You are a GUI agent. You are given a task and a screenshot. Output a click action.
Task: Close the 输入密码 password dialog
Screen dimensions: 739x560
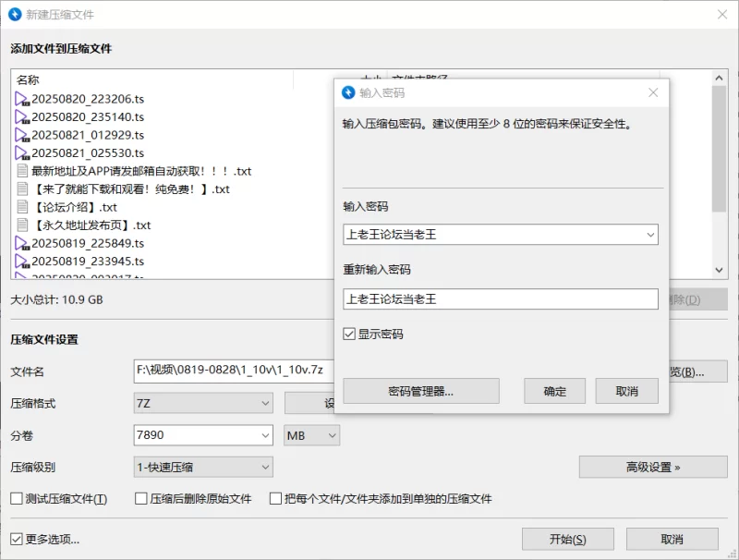pos(653,92)
